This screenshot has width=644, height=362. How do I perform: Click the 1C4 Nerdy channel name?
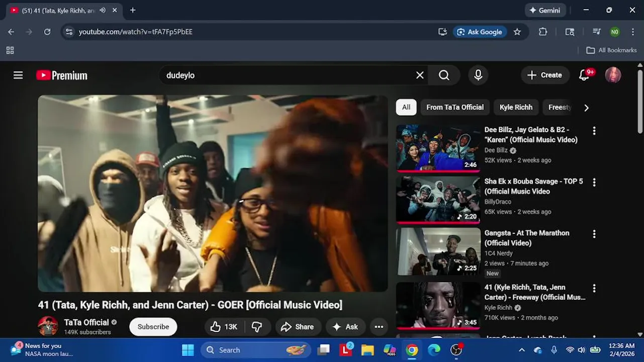tap(499, 253)
